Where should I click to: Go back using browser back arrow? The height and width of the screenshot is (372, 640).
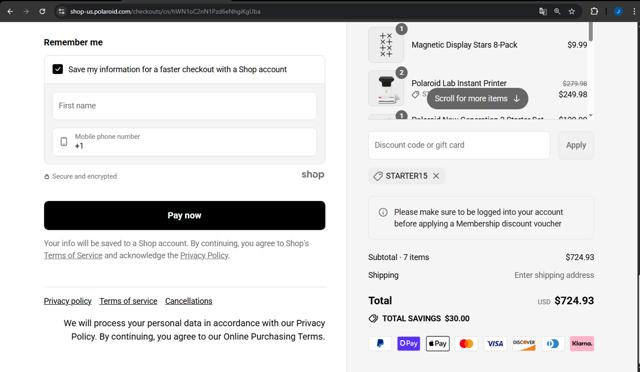(x=10, y=11)
